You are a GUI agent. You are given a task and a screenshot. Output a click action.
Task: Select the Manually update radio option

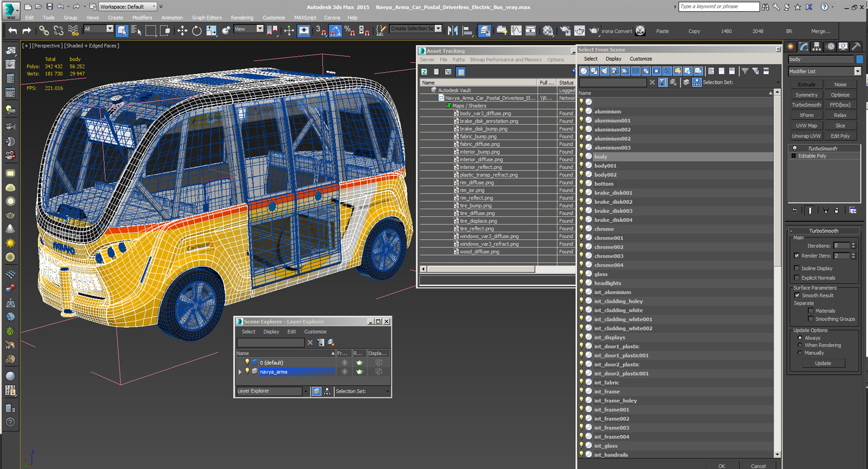click(800, 353)
